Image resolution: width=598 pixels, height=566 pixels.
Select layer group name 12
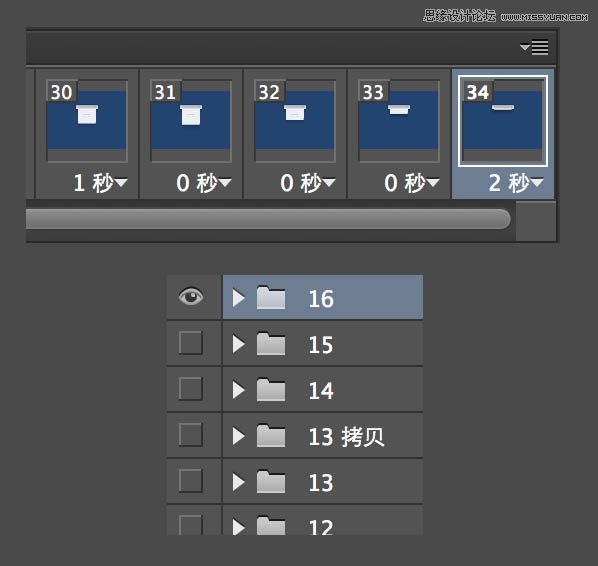coord(321,527)
